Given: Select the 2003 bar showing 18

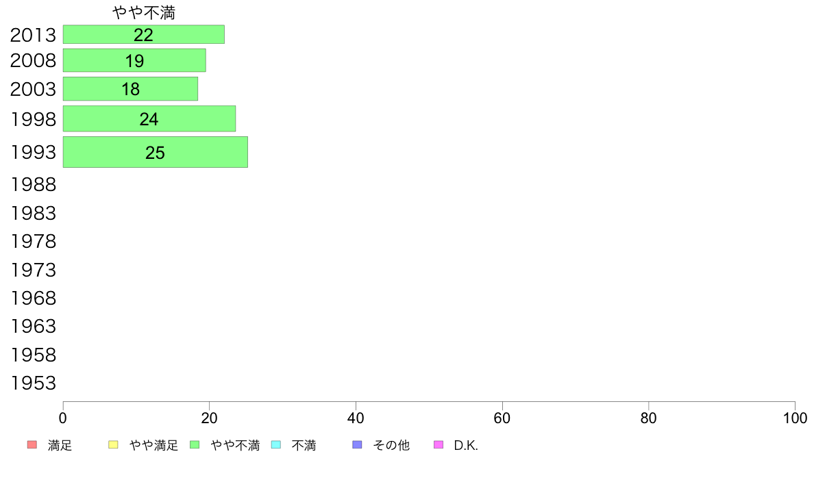Looking at the screenshot, I should click(x=130, y=89).
